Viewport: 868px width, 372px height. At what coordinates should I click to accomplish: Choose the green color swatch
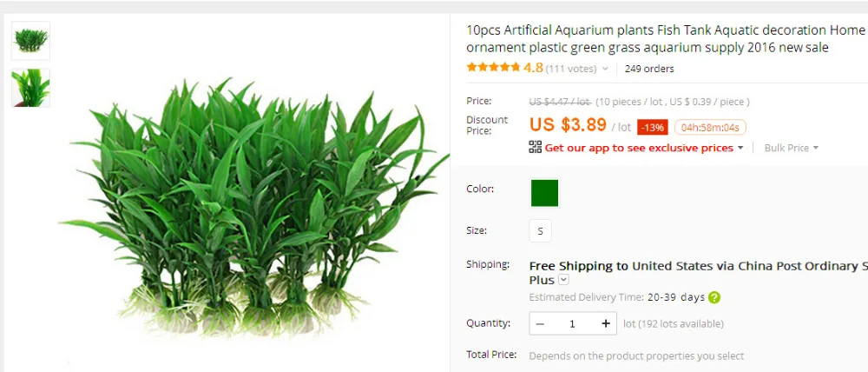(545, 193)
